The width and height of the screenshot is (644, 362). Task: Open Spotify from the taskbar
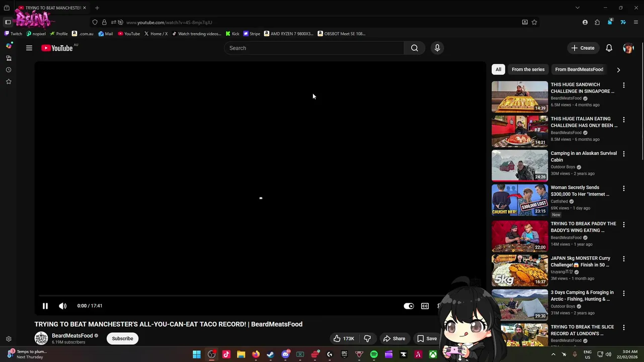[374, 354]
